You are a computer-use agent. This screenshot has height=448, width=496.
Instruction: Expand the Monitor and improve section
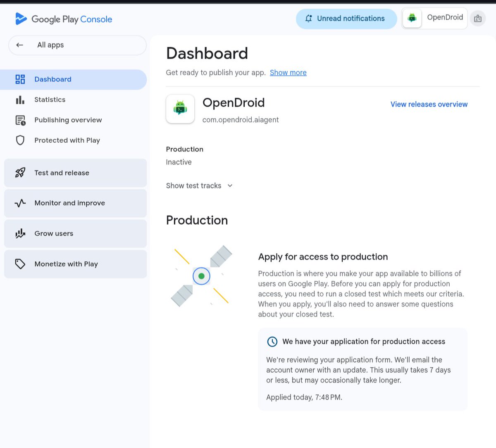[x=76, y=203]
